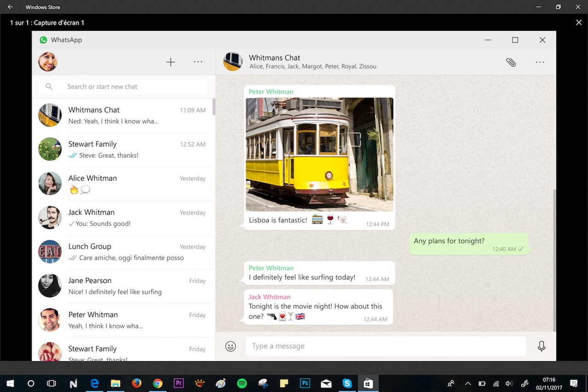
Task: Open the conversation options menu (three dots)
Action: pyautogui.click(x=540, y=62)
